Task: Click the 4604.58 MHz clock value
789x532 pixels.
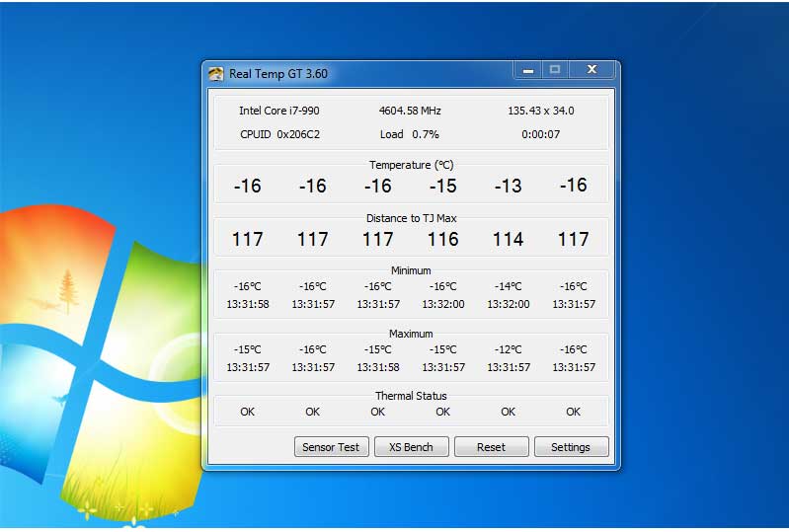Action: point(410,111)
